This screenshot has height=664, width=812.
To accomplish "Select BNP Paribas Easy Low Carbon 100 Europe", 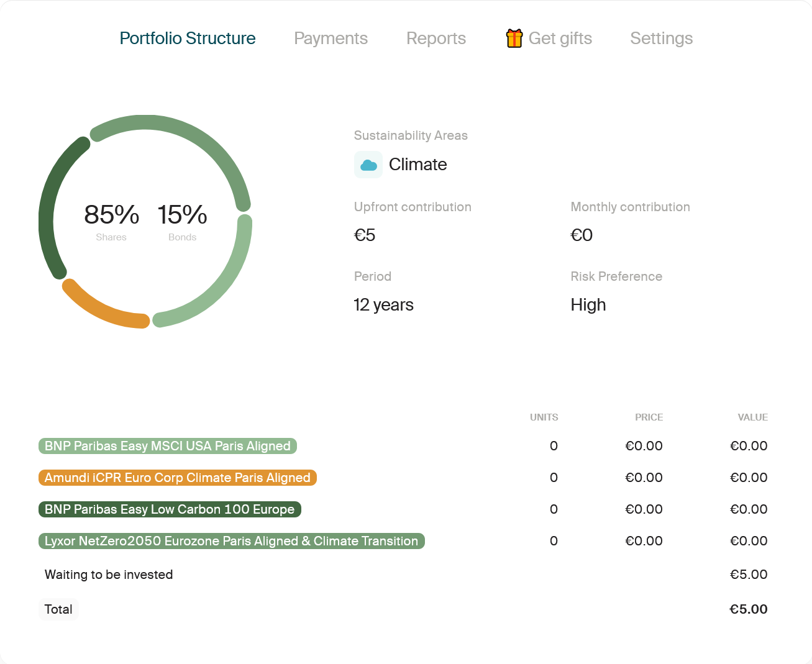I will [x=170, y=509].
